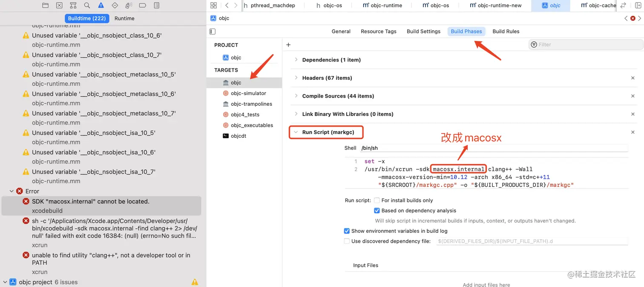Switch to the General tab
The image size is (644, 287).
tap(341, 32)
